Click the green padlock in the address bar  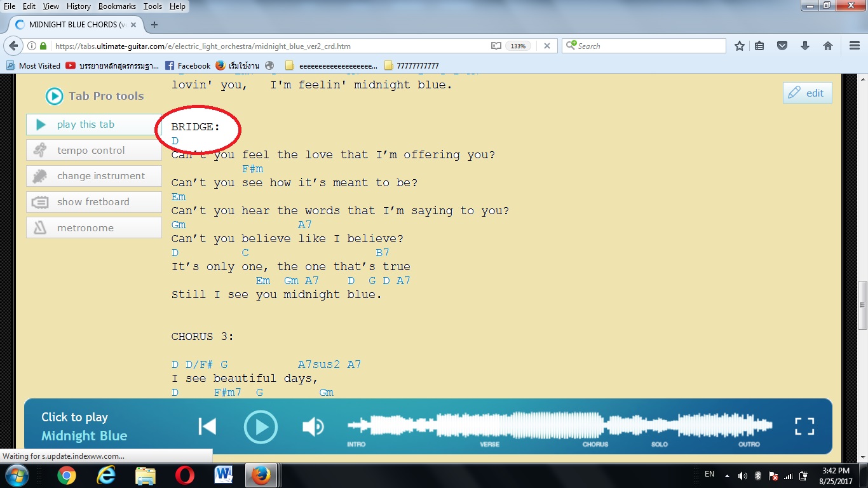coord(43,46)
